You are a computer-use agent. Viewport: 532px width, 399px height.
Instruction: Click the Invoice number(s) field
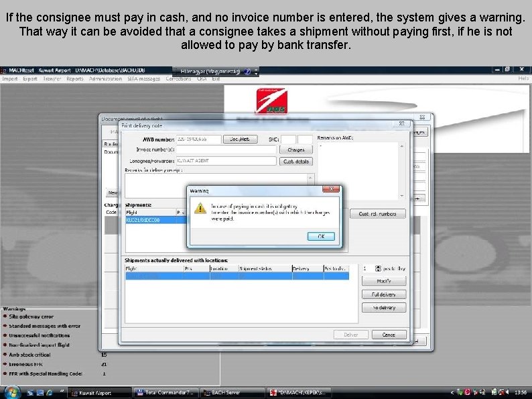tap(226, 150)
